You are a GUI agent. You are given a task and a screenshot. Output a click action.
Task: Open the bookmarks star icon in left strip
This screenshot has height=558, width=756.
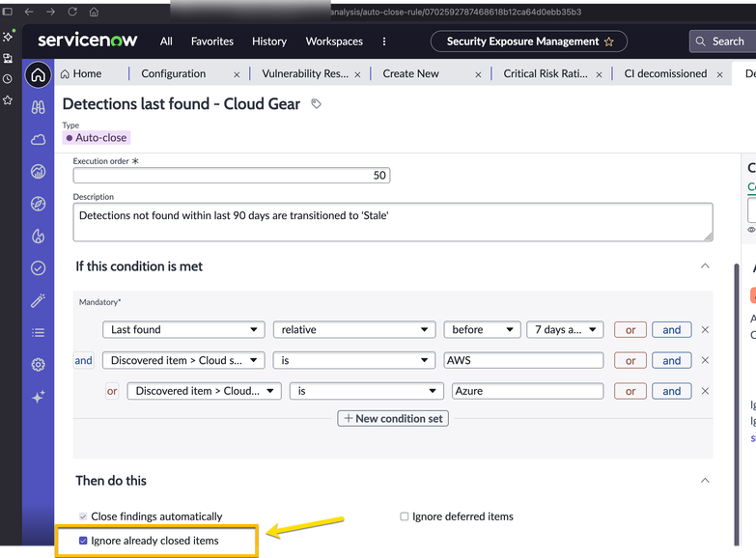tap(8, 100)
